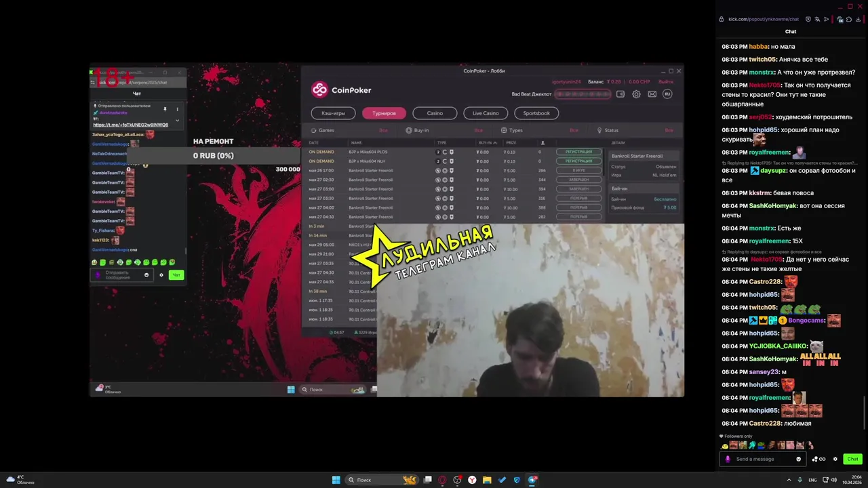Open the Opera icon in the taskbar

[x=442, y=480]
